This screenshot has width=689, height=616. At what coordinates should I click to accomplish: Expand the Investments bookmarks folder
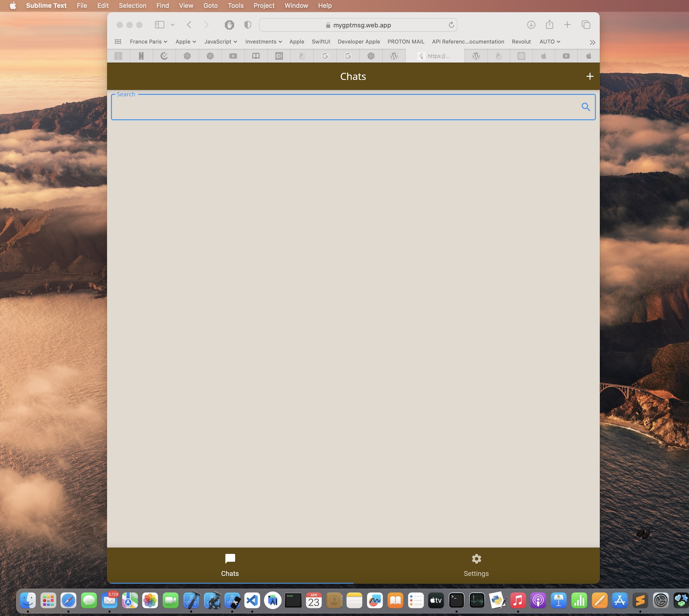tap(264, 42)
